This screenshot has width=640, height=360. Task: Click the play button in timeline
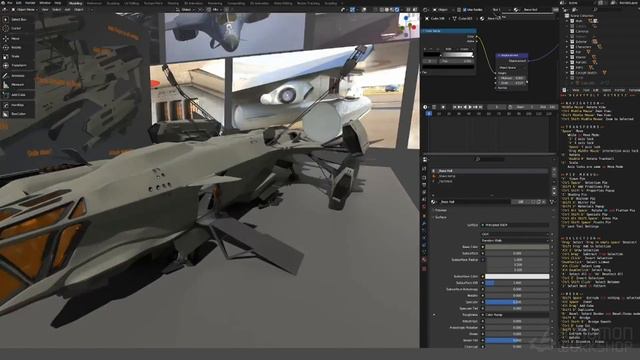click(470, 107)
